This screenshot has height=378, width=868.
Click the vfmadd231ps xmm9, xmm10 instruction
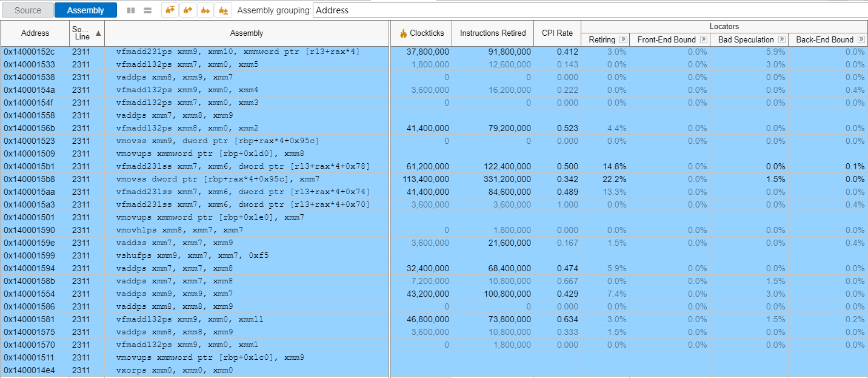click(x=238, y=52)
